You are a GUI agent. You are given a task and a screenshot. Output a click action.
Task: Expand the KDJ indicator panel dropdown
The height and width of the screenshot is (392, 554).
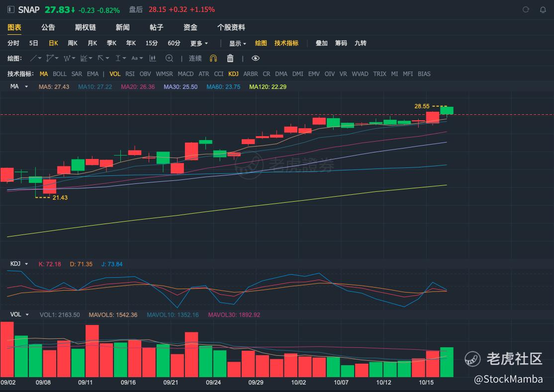coord(26,264)
